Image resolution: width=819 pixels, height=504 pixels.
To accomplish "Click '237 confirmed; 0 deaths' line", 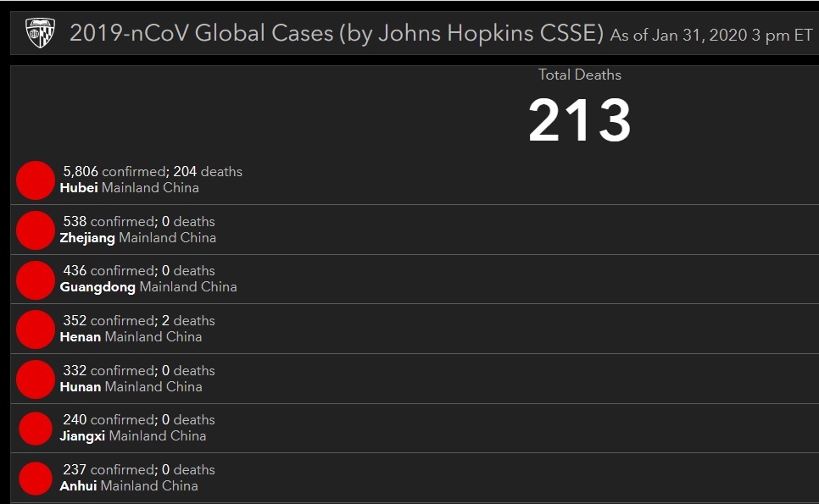I will (139, 469).
